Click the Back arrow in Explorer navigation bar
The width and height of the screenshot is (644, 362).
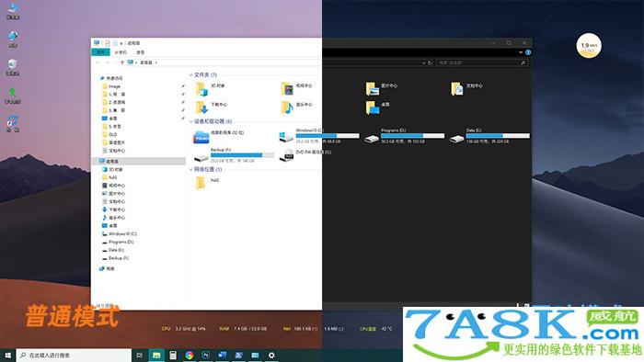click(x=98, y=62)
